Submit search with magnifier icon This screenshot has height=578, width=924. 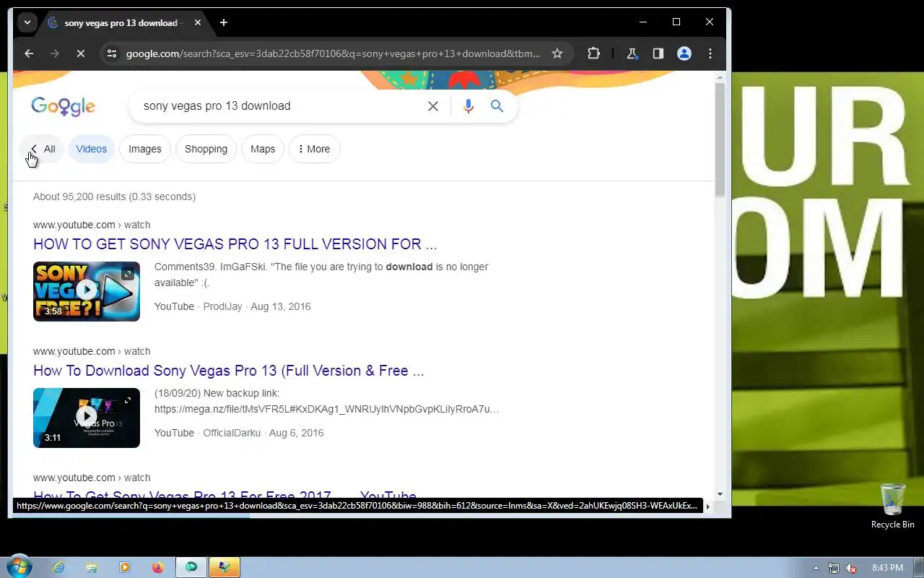(497, 106)
